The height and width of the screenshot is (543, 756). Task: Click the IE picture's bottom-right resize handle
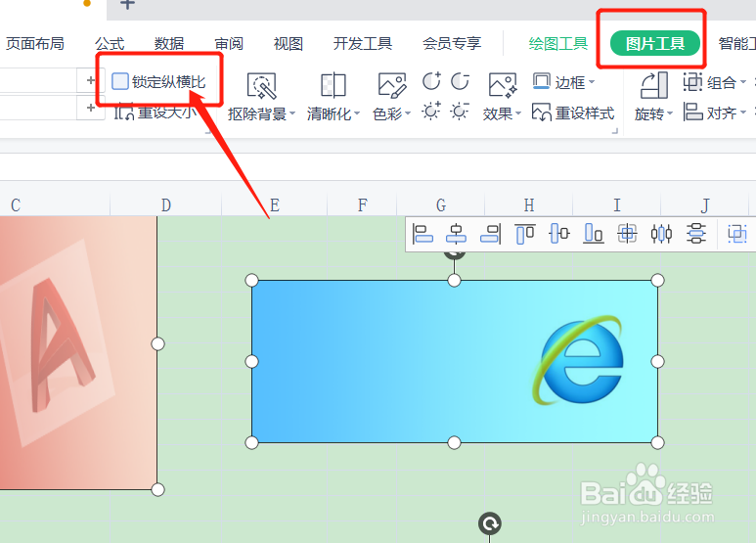tap(657, 442)
